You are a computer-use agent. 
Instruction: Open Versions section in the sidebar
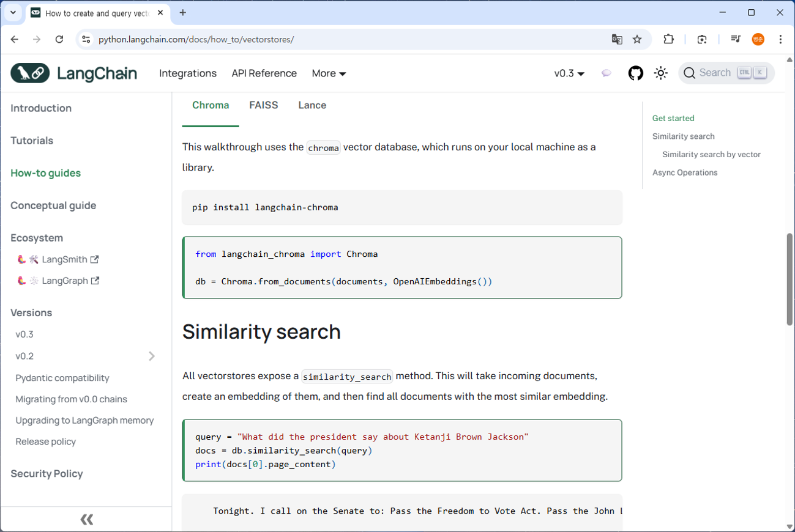(x=31, y=312)
